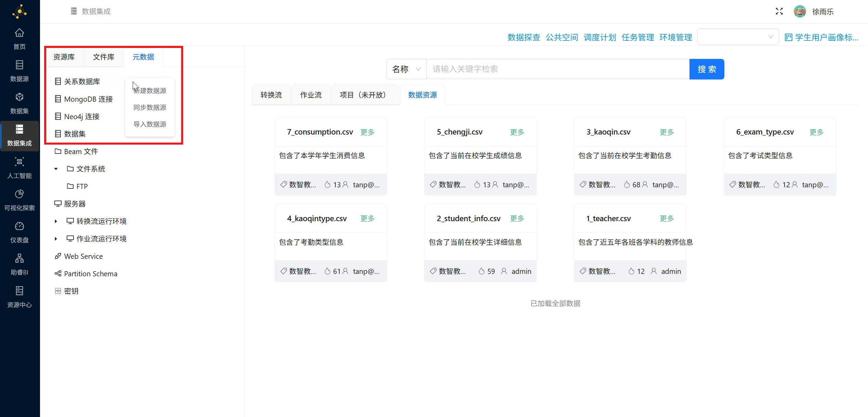
Task: Expand the 作业流运行环境 tree node arrow
Action: (56, 239)
